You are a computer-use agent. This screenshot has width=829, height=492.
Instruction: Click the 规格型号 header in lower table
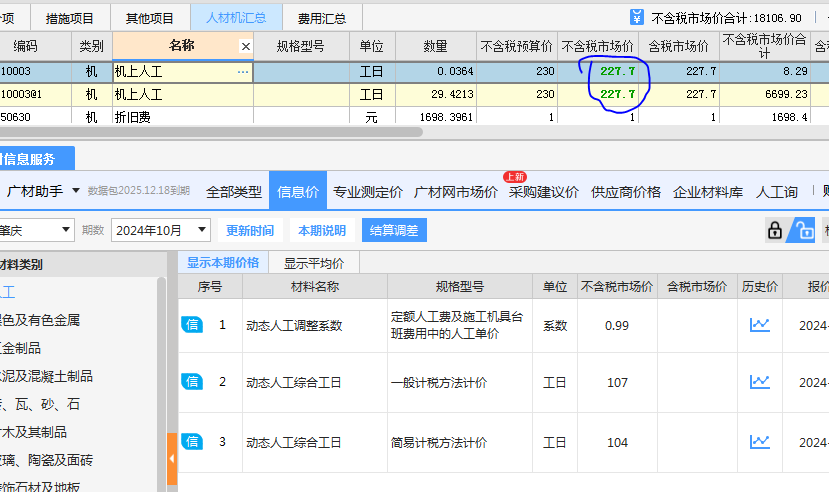coord(459,286)
